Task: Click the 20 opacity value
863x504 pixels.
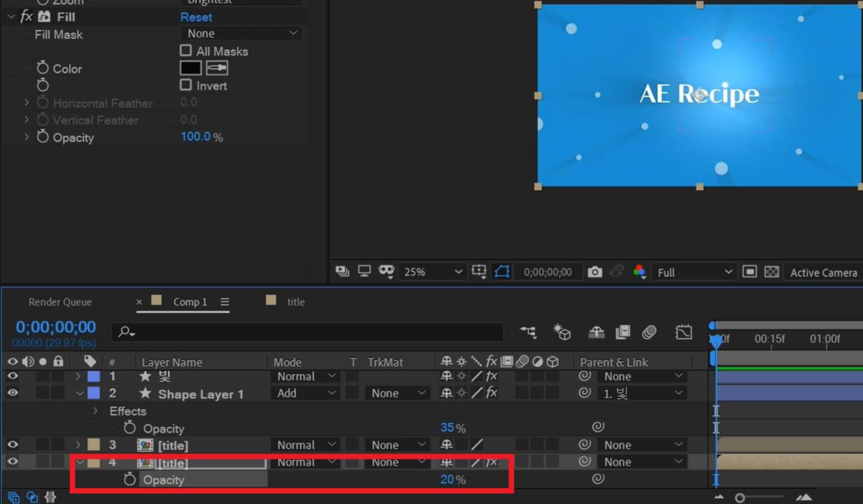Action: [447, 479]
